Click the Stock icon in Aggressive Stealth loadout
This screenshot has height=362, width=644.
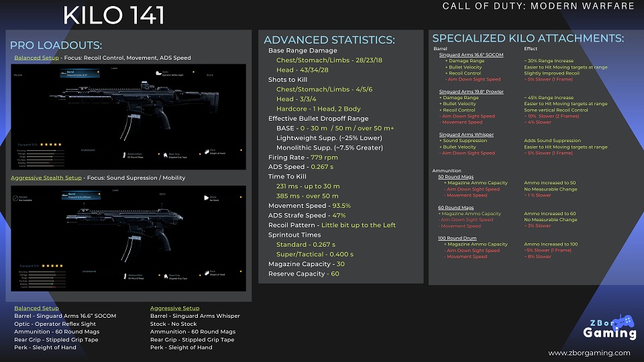[x=205, y=198]
